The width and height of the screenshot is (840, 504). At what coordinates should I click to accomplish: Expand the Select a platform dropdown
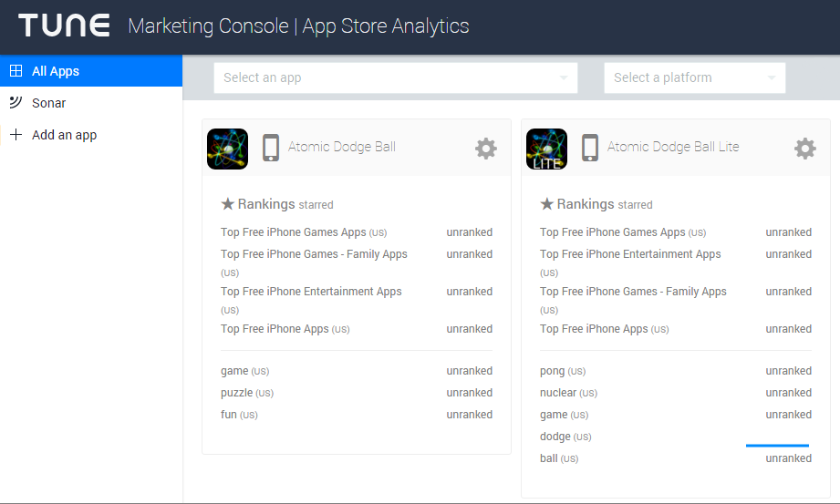[x=694, y=77]
